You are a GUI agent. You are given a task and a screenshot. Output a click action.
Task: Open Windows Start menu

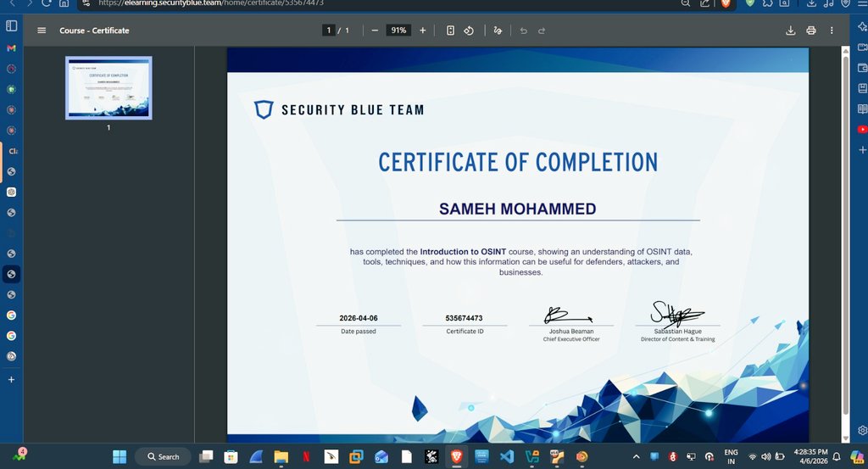(120, 457)
